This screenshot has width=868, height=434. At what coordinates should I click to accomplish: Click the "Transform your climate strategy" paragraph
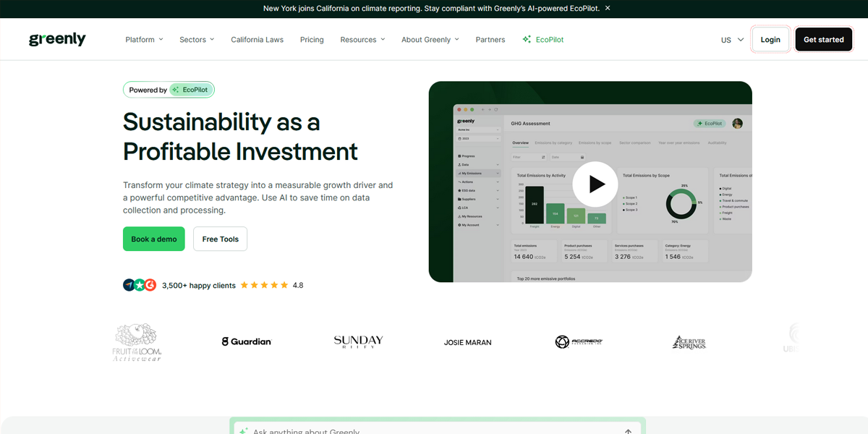[258, 198]
